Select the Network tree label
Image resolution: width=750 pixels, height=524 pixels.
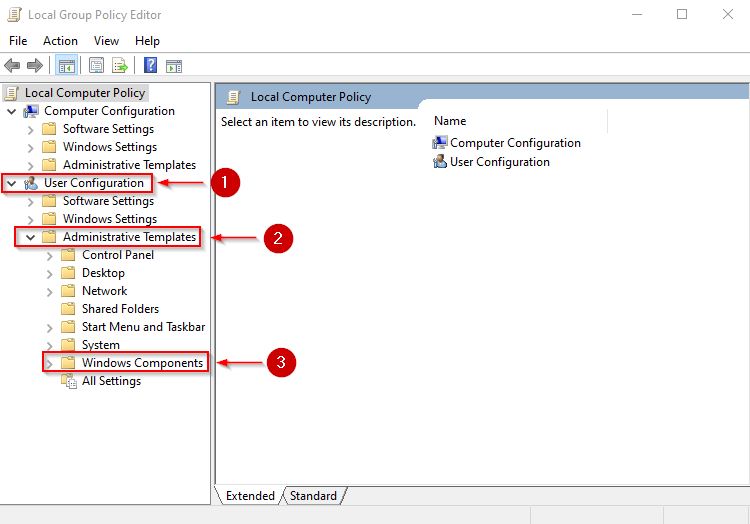(104, 291)
